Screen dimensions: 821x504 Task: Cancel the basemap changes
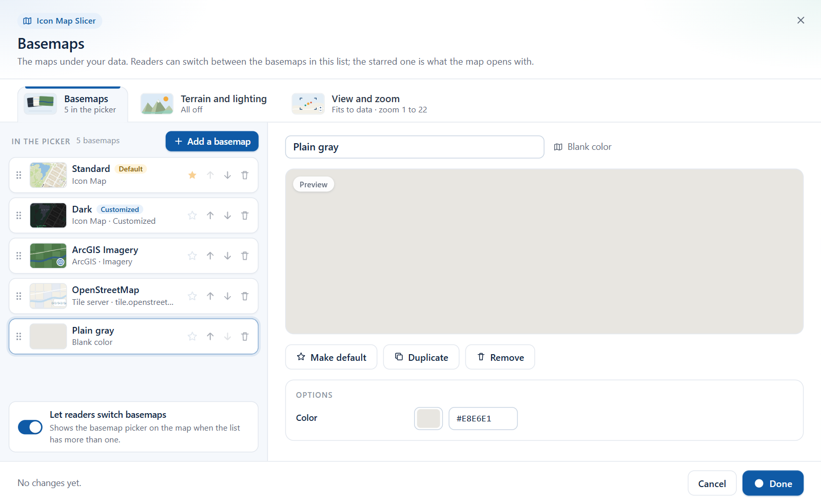pyautogui.click(x=712, y=483)
